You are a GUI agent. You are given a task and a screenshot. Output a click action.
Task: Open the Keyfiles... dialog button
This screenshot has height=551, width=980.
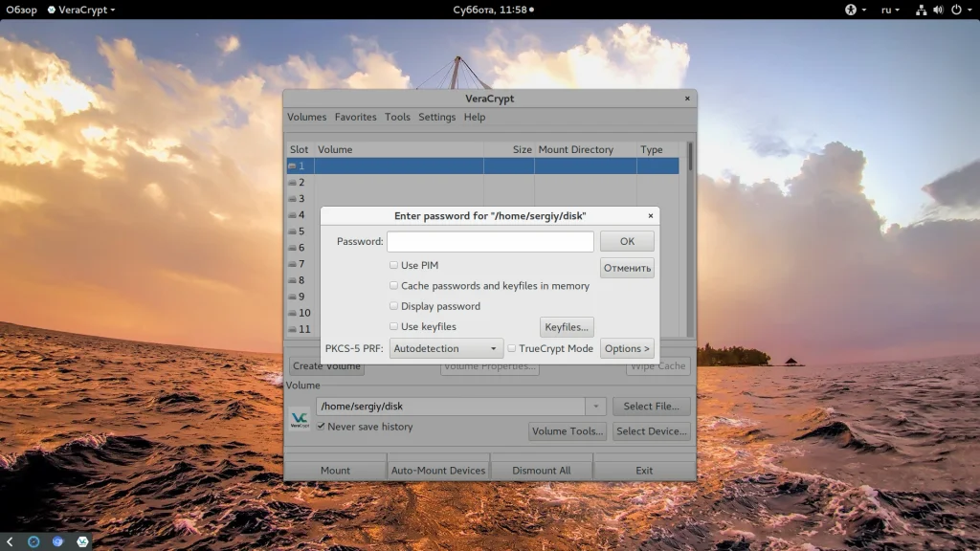(x=567, y=327)
